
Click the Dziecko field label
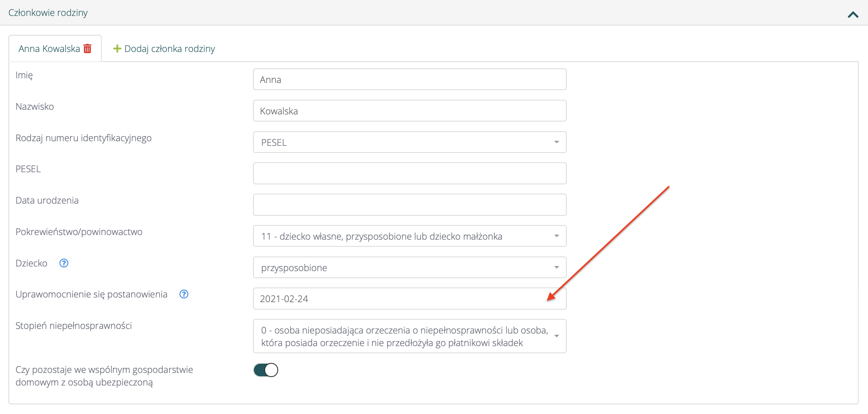pos(31,263)
